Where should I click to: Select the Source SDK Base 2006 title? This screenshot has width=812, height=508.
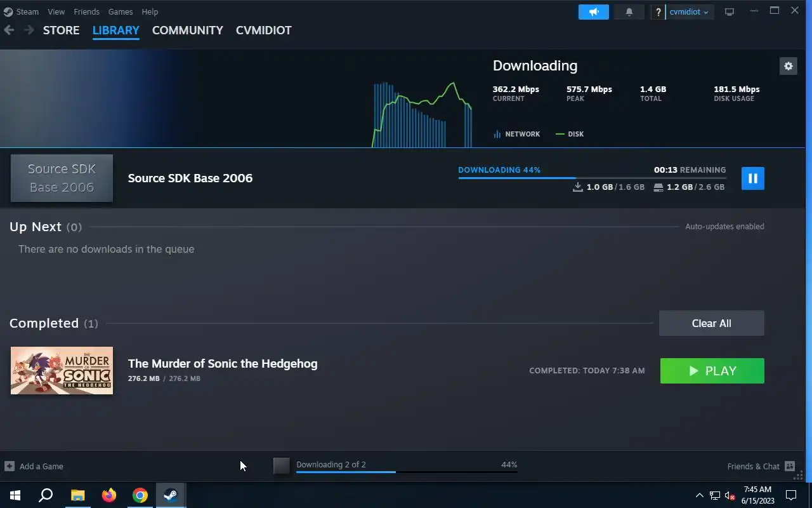point(190,178)
